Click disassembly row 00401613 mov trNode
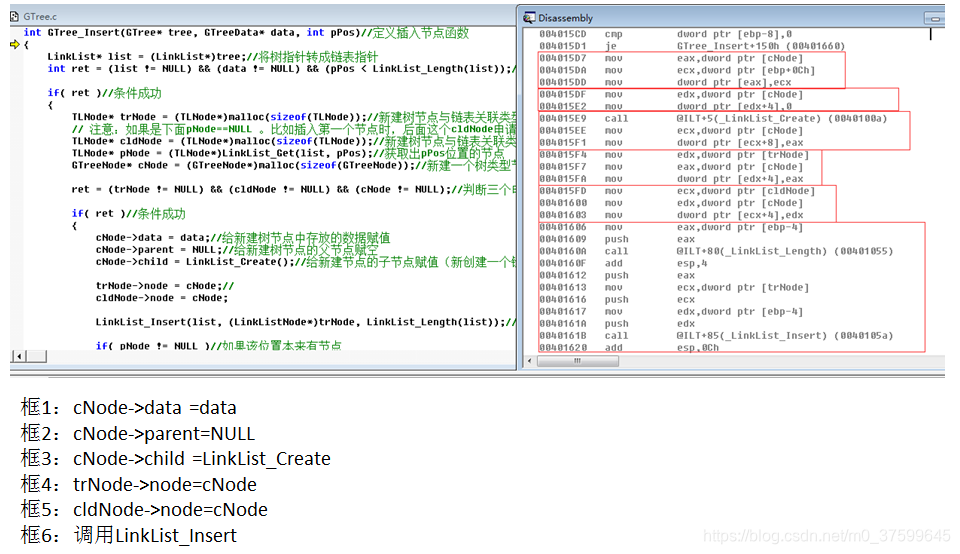Image resolution: width=960 pixels, height=554 pixels. point(674,287)
